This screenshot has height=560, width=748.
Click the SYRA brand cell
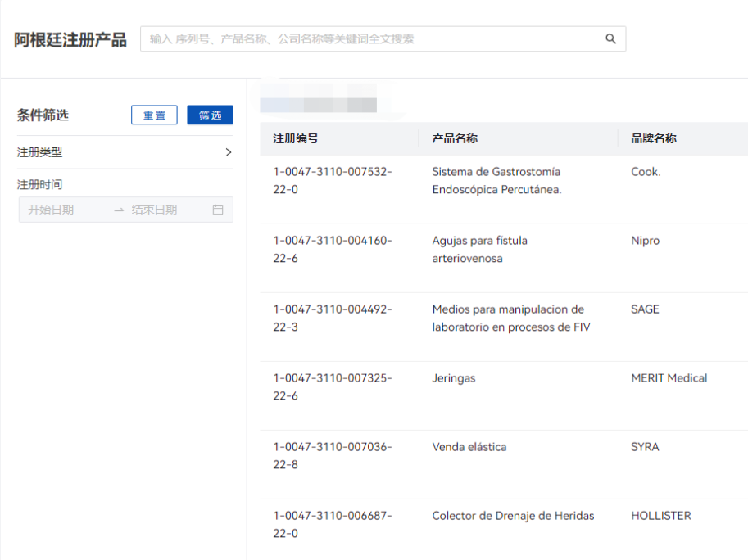[645, 447]
